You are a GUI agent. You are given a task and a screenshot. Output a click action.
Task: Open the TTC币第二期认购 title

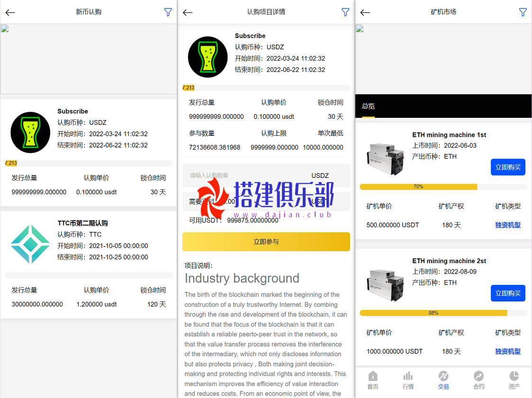tap(82, 223)
